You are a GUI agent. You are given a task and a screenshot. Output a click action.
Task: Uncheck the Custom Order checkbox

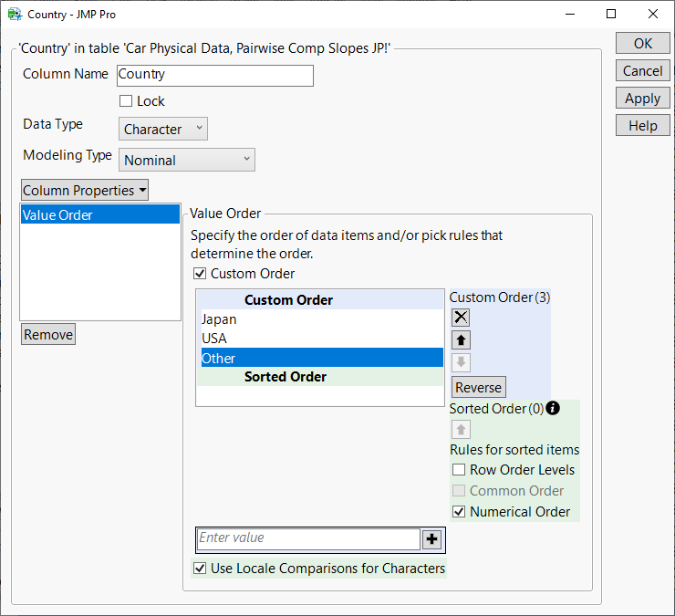pos(200,274)
